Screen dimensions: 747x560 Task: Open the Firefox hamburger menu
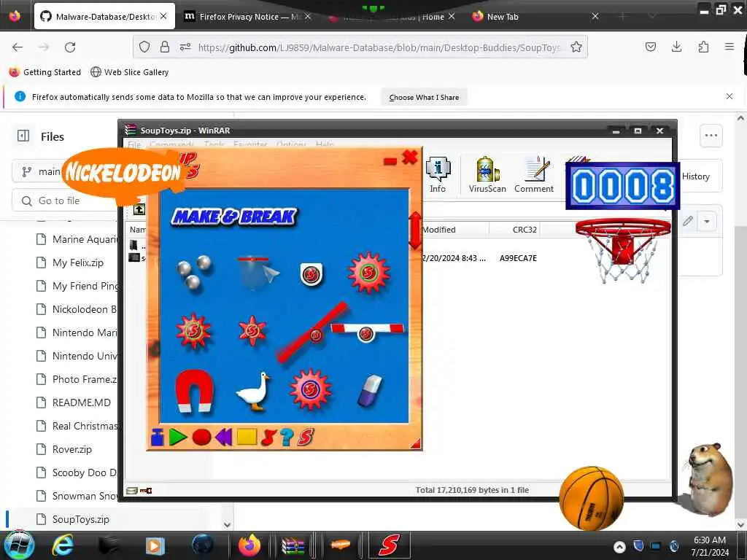729,47
